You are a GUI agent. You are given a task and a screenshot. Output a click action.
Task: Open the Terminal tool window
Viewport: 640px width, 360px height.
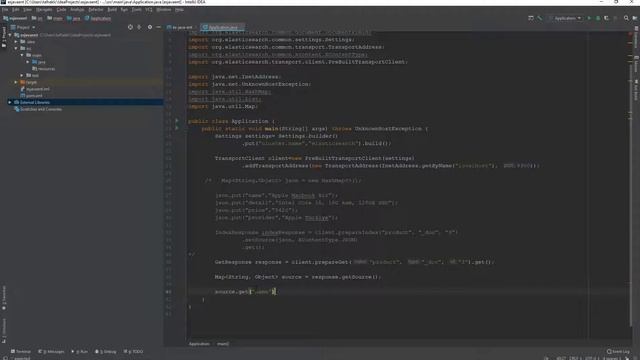click(x=21, y=351)
